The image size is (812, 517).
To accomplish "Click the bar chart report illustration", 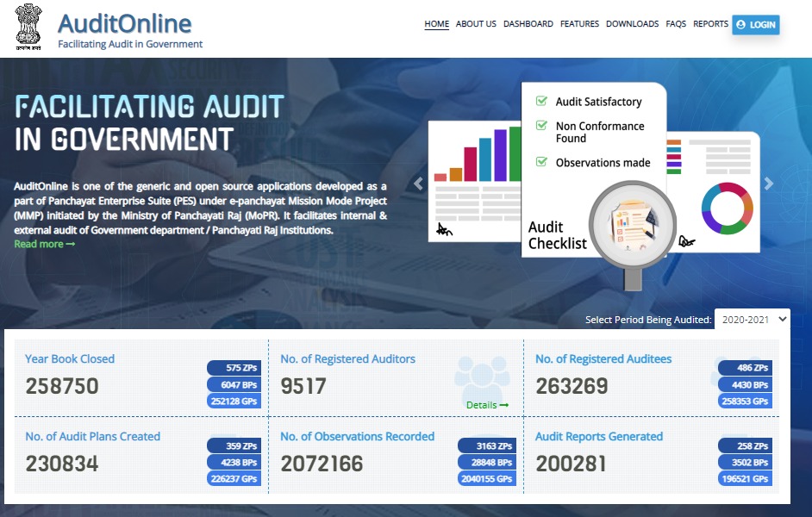I will pyautogui.click(x=475, y=181).
